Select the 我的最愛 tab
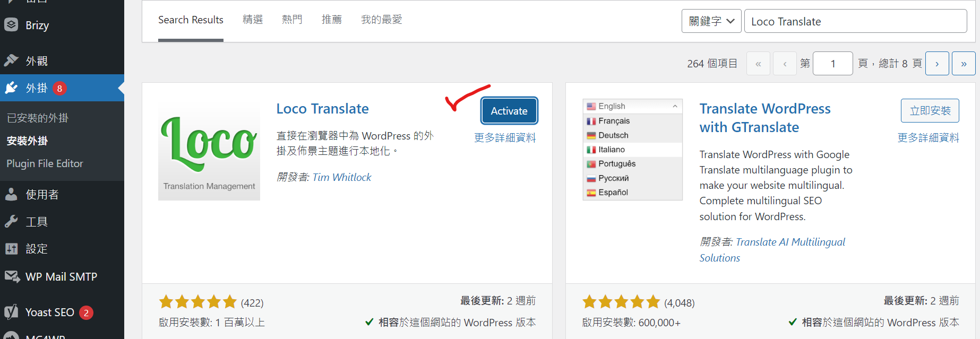This screenshot has width=980, height=339. pyautogui.click(x=381, y=20)
